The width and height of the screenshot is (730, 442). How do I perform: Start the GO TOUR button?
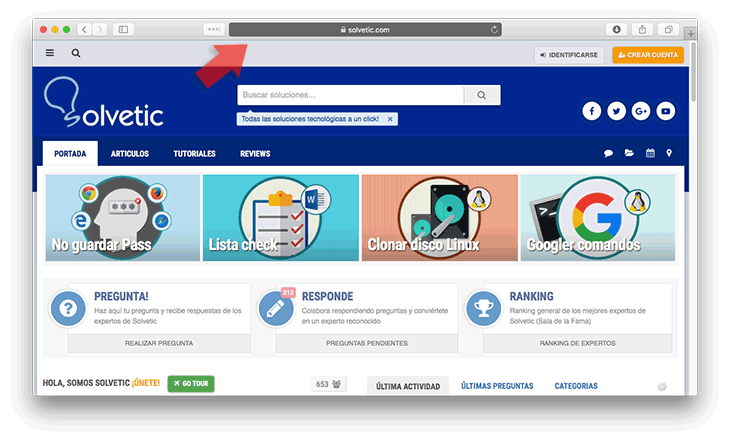pos(191,384)
